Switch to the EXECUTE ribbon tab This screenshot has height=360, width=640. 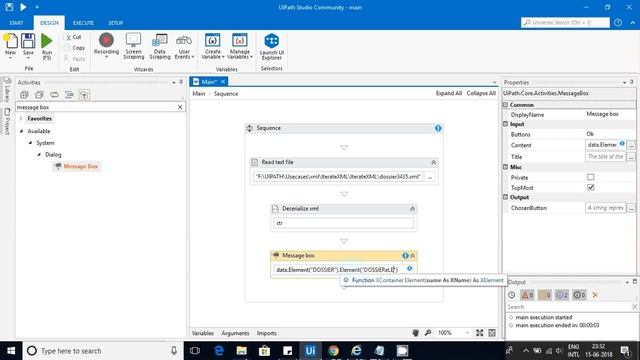[x=83, y=23]
